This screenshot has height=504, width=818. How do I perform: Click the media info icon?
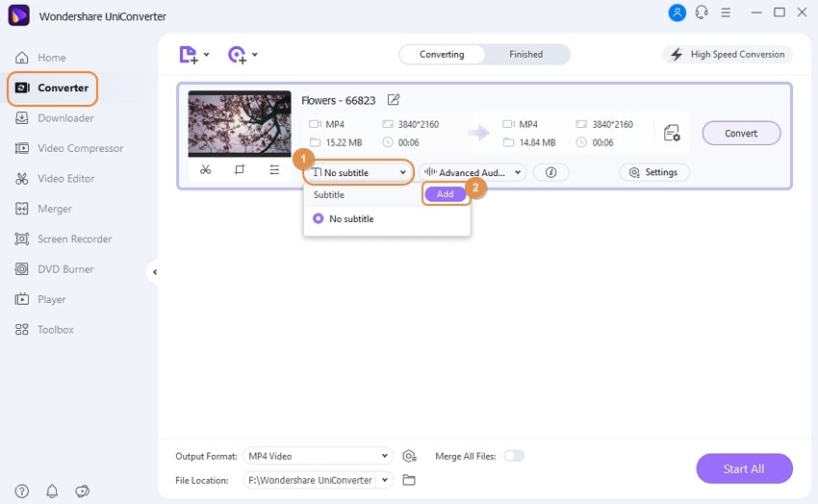tap(550, 172)
